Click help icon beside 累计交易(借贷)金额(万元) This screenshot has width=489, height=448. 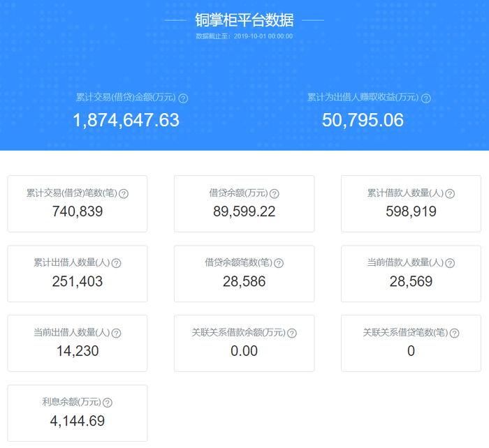[x=183, y=98]
